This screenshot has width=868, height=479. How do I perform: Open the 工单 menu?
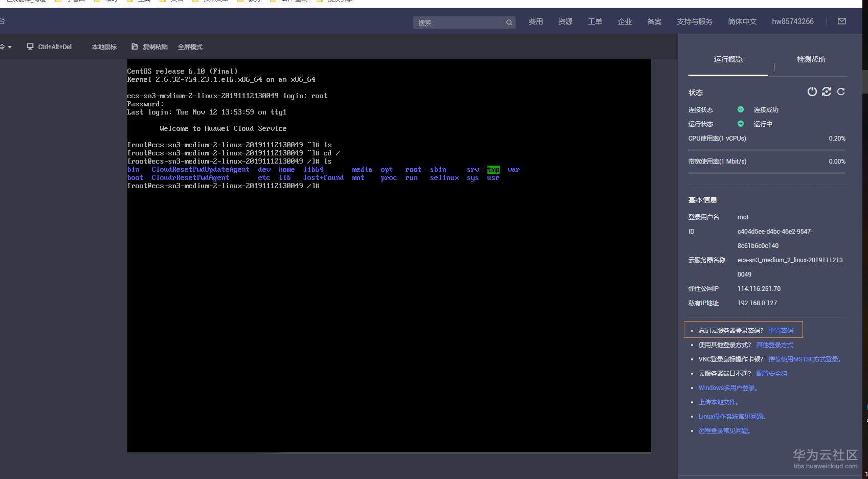(x=595, y=21)
